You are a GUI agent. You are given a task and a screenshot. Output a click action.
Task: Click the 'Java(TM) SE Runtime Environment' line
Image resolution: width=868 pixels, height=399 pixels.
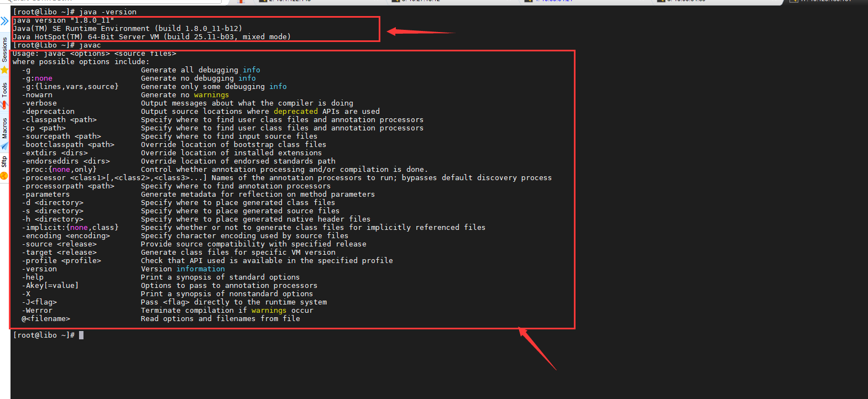click(x=128, y=29)
